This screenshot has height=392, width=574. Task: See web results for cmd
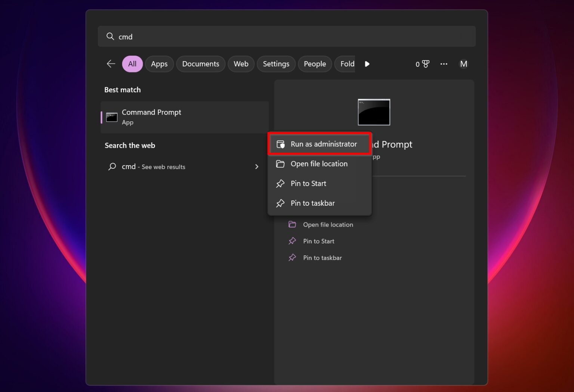(154, 167)
